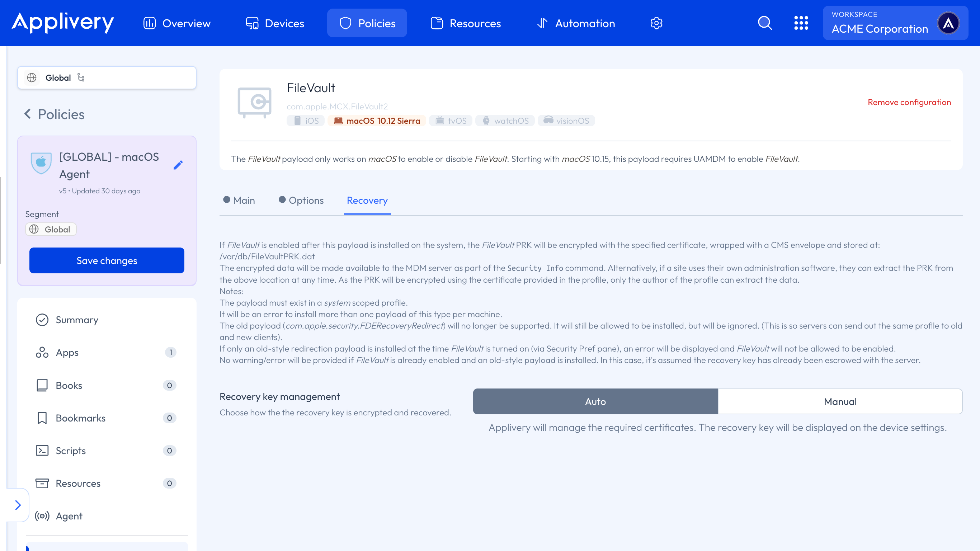The height and width of the screenshot is (551, 980).
Task: Open Books section in sidebar
Action: pyautogui.click(x=107, y=385)
